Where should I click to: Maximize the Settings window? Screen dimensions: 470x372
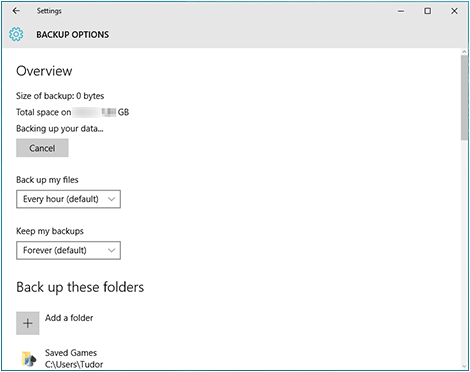[428, 11]
